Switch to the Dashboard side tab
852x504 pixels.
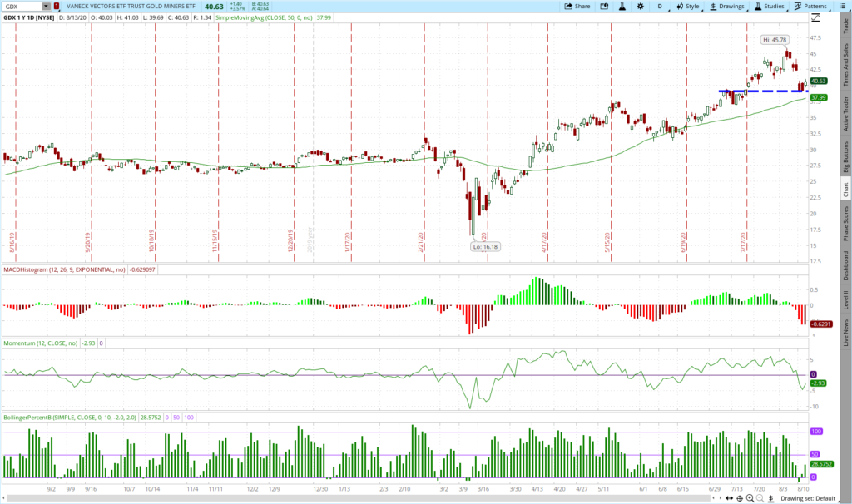click(x=845, y=265)
